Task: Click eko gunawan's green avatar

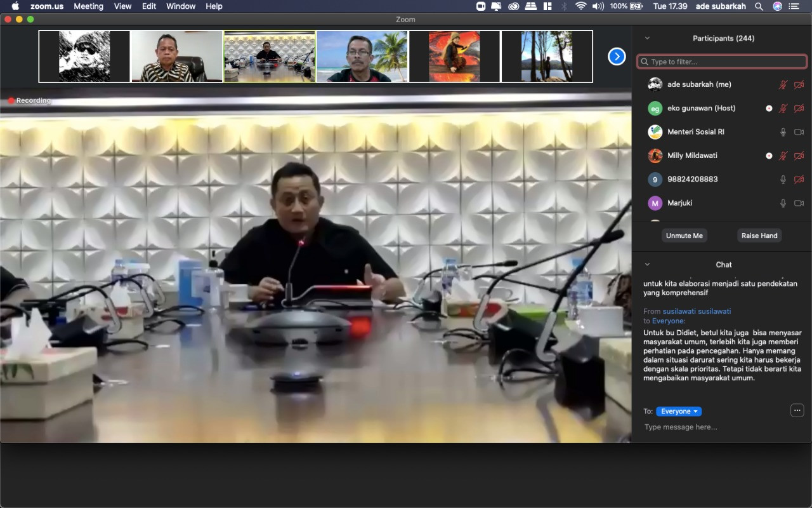Action: pos(655,109)
